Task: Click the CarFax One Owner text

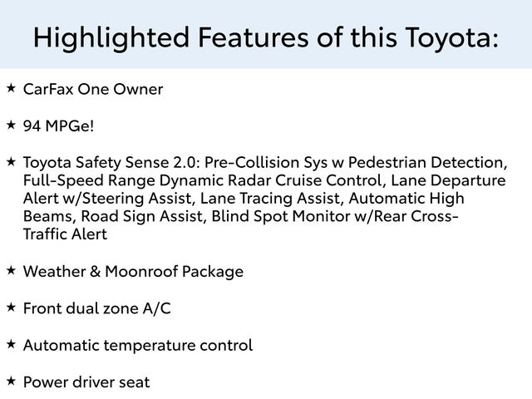Action: 93,88
